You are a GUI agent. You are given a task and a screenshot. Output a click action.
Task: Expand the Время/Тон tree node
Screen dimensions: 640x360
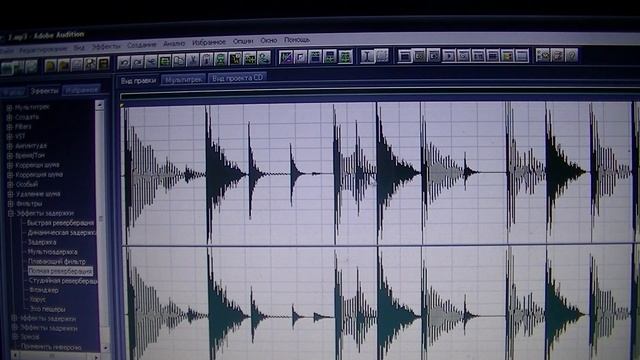click(x=10, y=156)
